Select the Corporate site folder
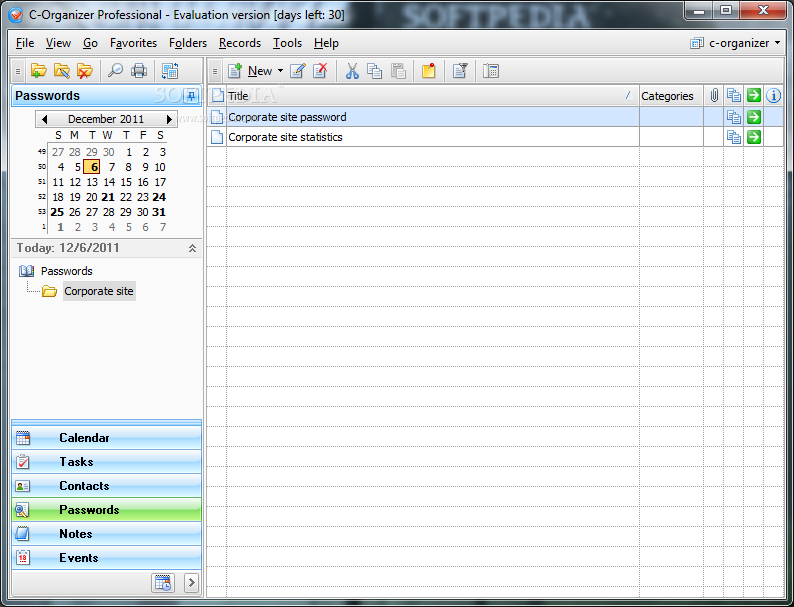Viewport: 794px width, 607px height. (x=99, y=291)
